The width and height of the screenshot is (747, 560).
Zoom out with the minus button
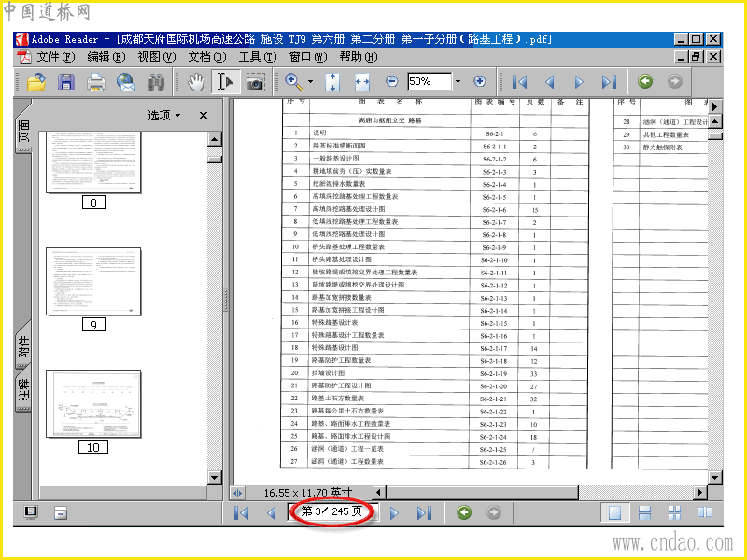(391, 81)
